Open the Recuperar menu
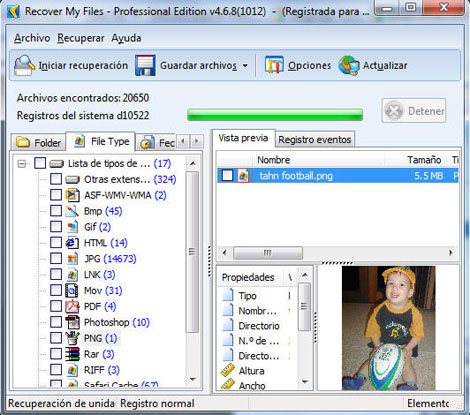Image resolution: width=470 pixels, height=415 pixels. [x=81, y=38]
